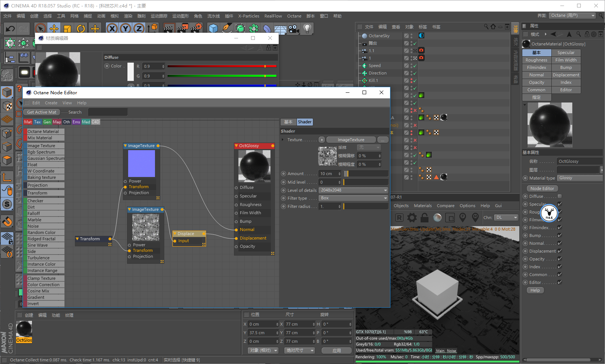Image resolution: width=605 pixels, height=364 pixels.
Task: Toggle the Displacement channel checkbox
Action: pos(560,251)
